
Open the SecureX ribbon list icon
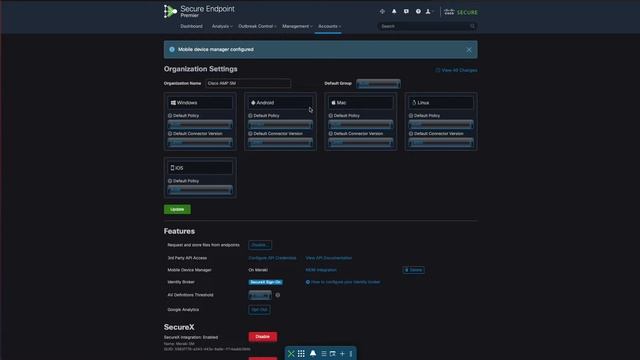click(x=323, y=353)
